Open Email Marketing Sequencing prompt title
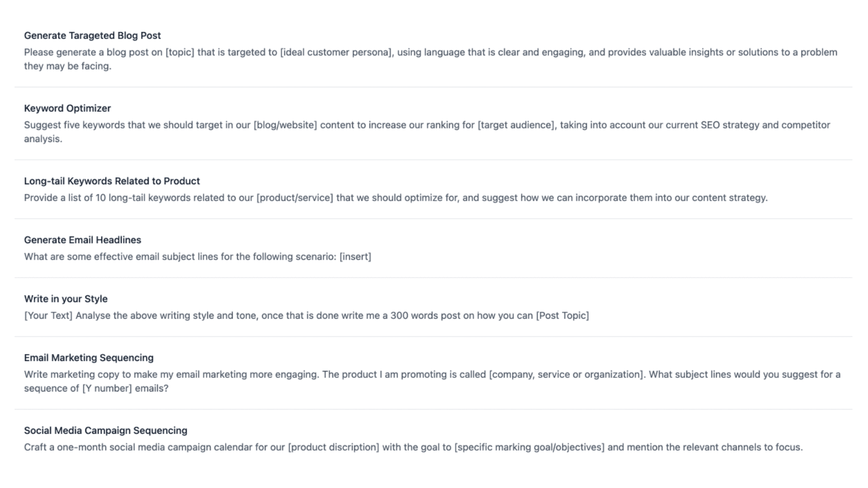Viewport: 868px width, 488px height. click(x=88, y=357)
